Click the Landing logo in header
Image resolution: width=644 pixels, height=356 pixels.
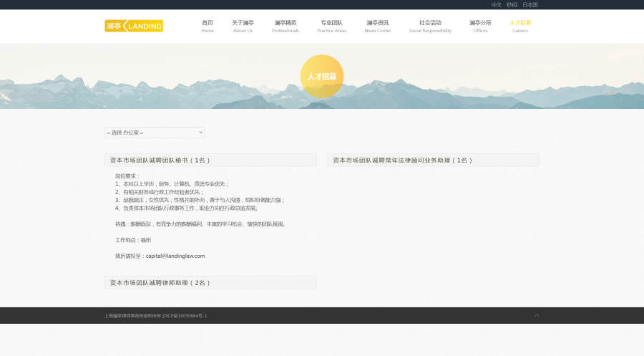coord(134,26)
